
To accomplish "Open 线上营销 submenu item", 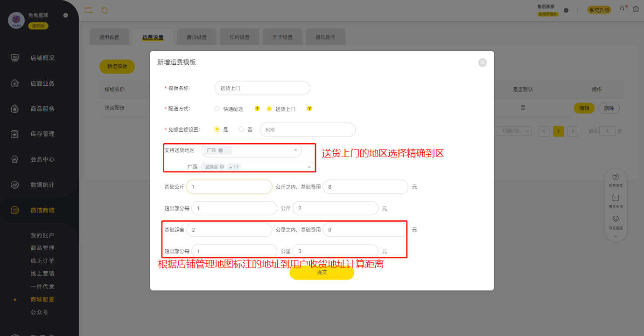I will pos(42,274).
